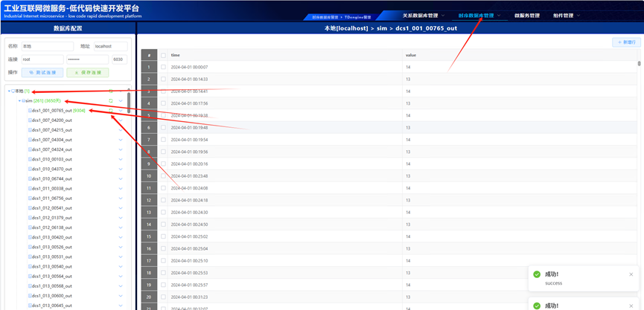Open the chevron menu for dcs1_013_00531_out

point(121,256)
